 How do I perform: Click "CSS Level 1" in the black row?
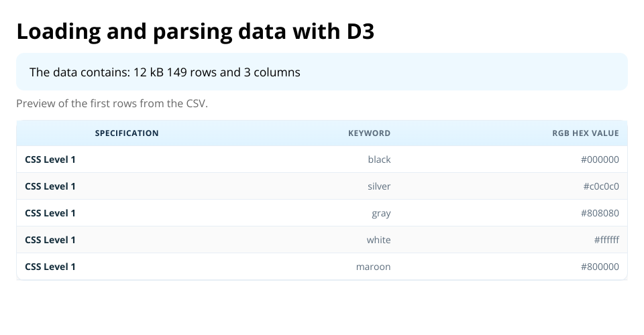pyautogui.click(x=50, y=159)
